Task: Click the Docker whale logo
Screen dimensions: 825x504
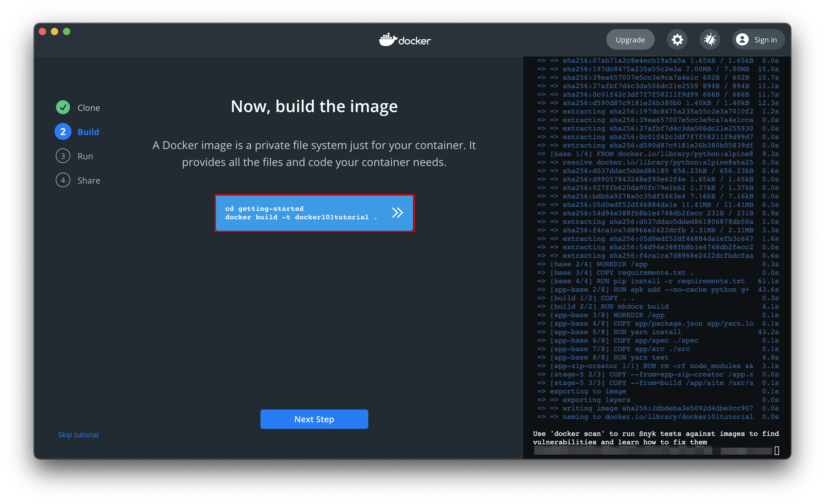Action: coord(388,40)
